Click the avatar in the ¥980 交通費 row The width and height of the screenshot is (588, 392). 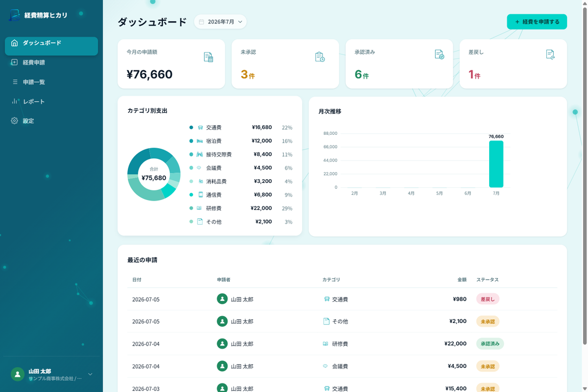(x=222, y=299)
